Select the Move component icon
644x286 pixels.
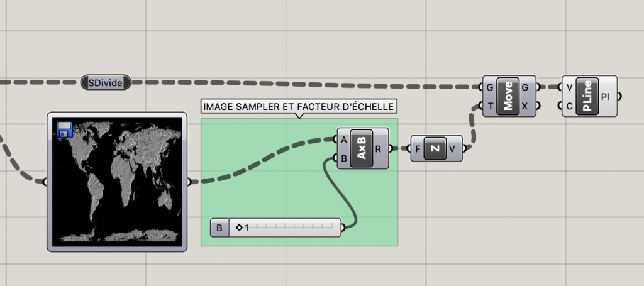(508, 96)
